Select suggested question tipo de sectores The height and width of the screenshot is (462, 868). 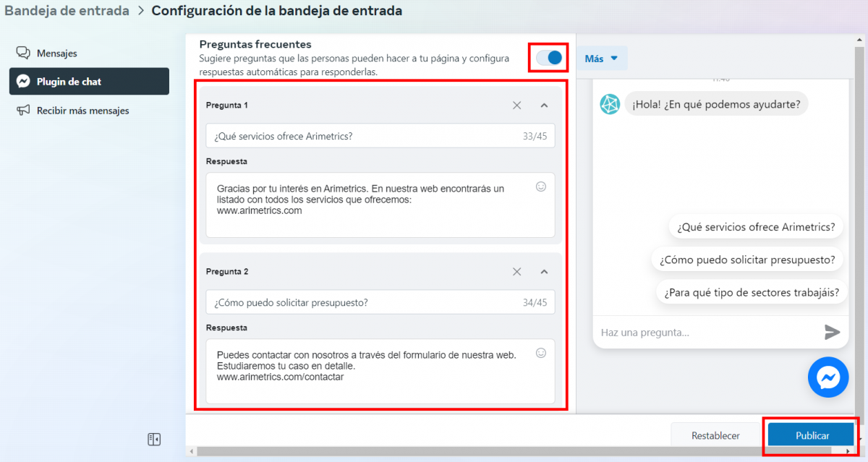point(752,292)
